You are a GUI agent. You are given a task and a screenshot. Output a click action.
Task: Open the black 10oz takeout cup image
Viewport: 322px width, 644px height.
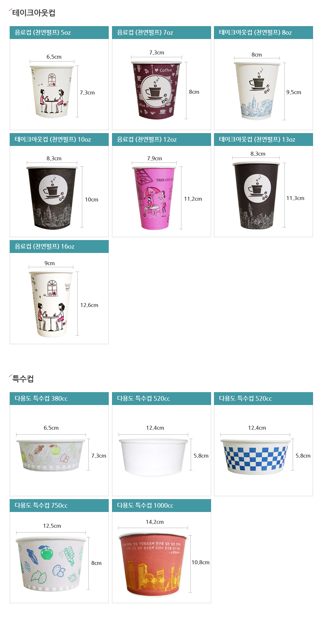pos(52,198)
